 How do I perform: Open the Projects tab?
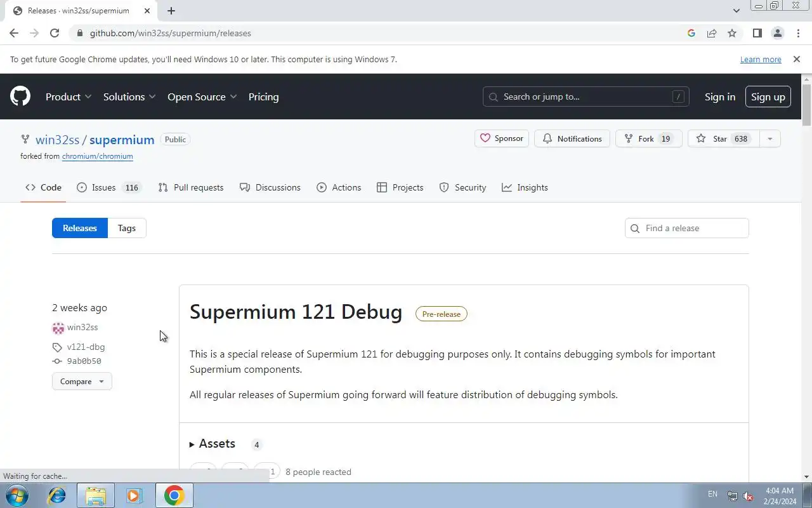[400, 187]
